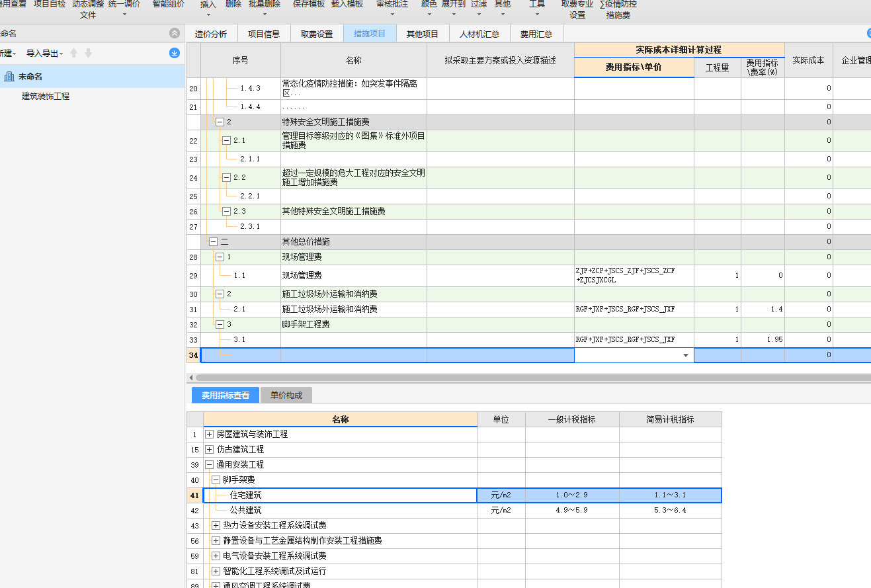The width and height of the screenshot is (871, 588).
Task: Open 动态调整文件 toolbar item
Action: (88, 9)
